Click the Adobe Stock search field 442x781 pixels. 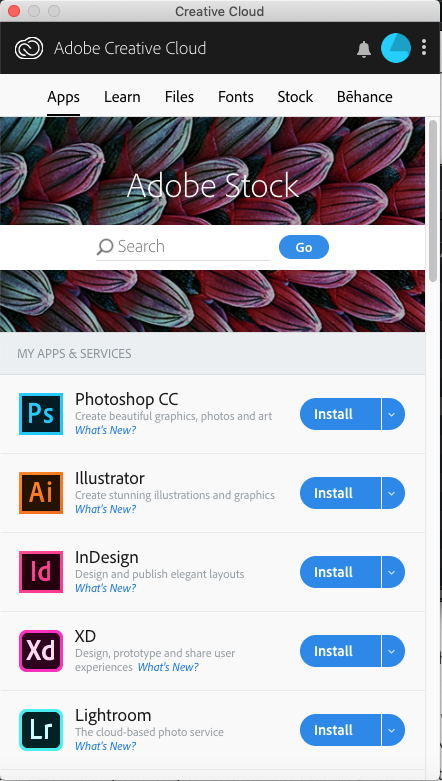(183, 247)
